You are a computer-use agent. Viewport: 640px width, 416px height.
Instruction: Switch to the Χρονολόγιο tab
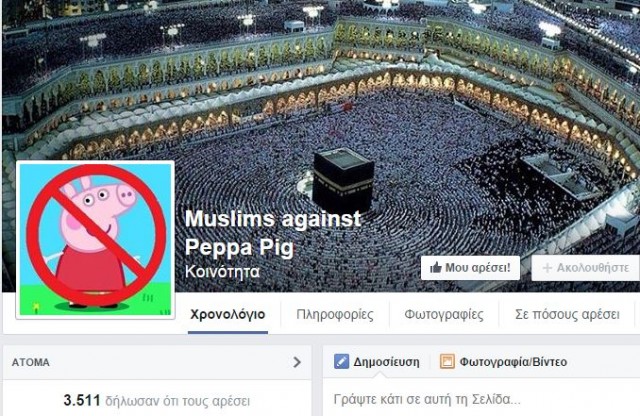click(x=228, y=314)
